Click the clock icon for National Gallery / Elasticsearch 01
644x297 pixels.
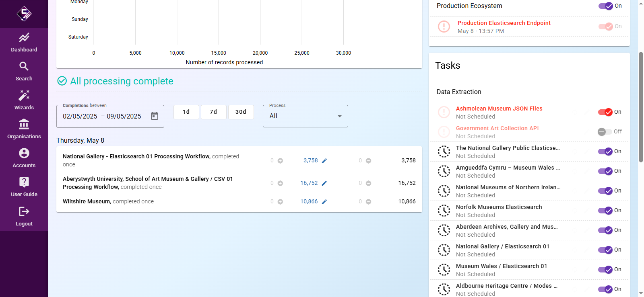pyautogui.click(x=444, y=250)
